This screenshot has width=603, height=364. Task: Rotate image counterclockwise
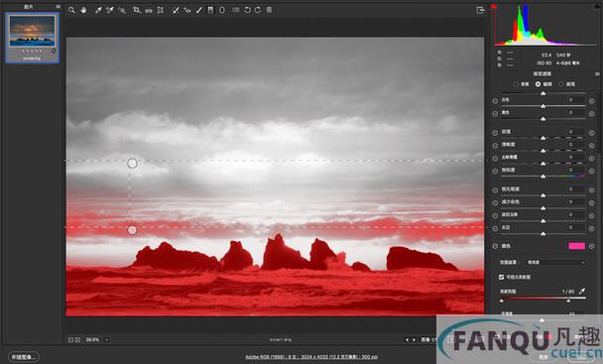coord(247,10)
